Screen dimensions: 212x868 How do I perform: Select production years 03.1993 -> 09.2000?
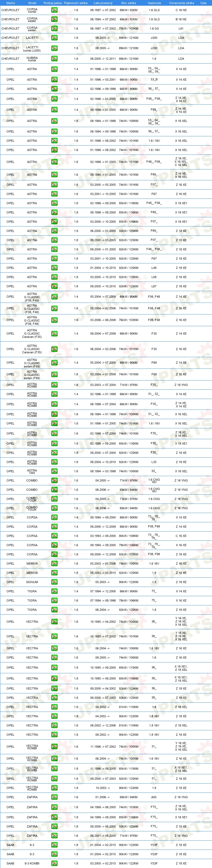(103, 536)
